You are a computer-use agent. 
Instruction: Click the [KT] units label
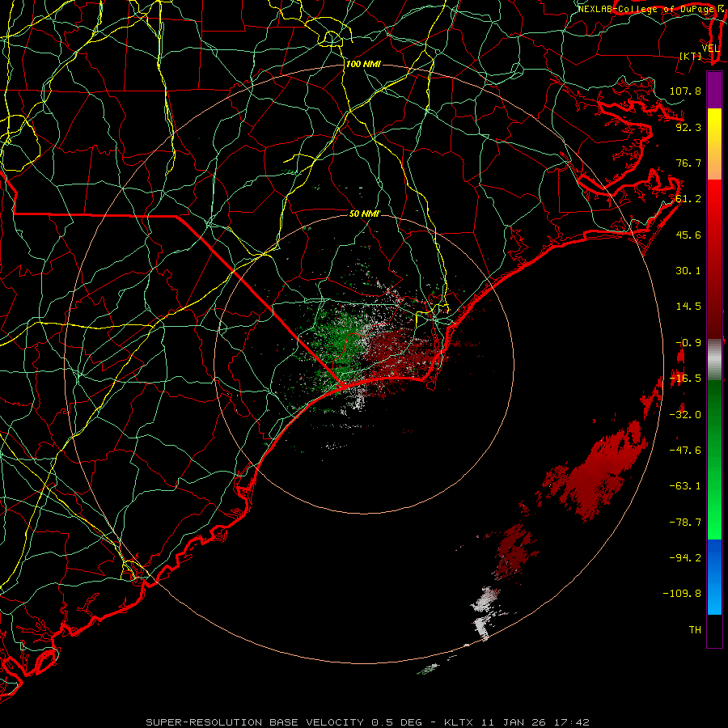[691, 56]
